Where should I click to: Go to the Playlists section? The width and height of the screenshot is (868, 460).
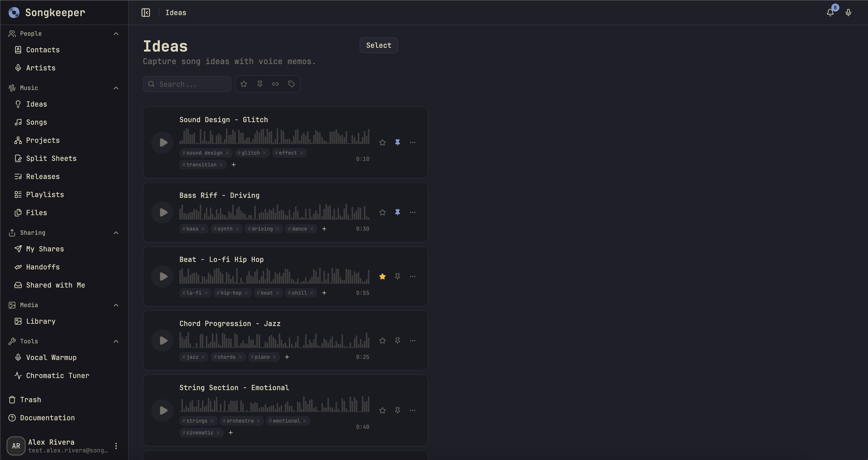point(45,195)
